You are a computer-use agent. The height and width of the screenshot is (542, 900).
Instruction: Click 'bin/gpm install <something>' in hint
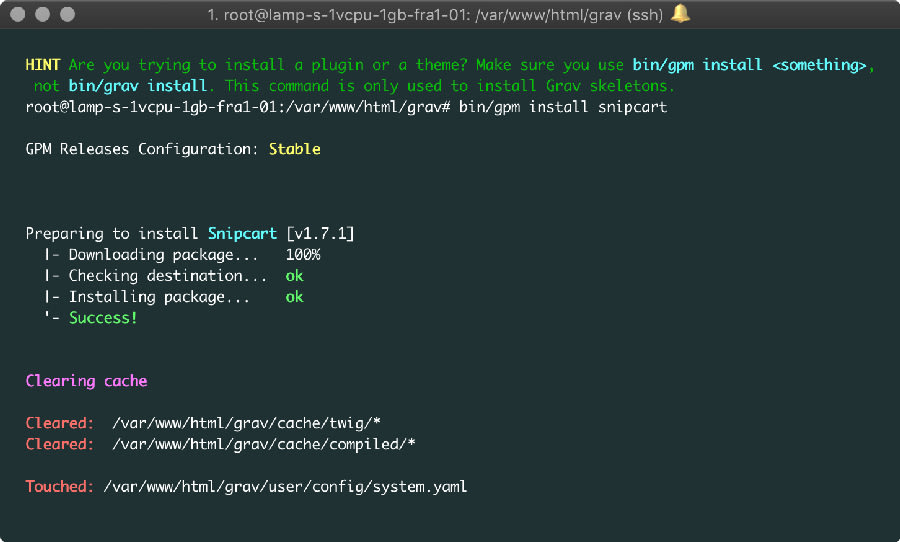click(x=749, y=65)
